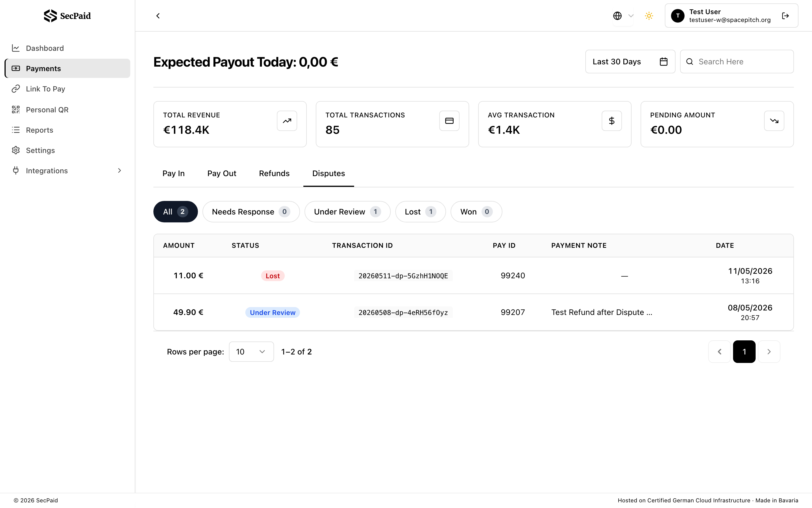Viewport: 812px width, 508px height.
Task: Click page 1 pagination button
Action: [x=744, y=351]
